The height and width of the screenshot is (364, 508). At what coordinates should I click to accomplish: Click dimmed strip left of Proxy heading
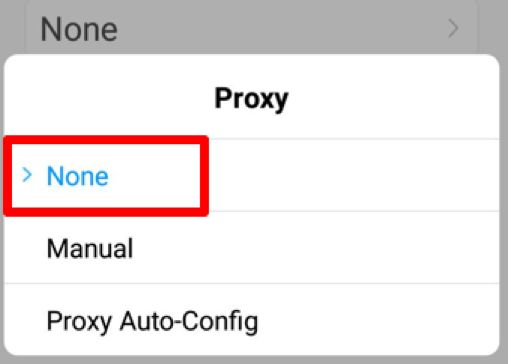point(2,99)
